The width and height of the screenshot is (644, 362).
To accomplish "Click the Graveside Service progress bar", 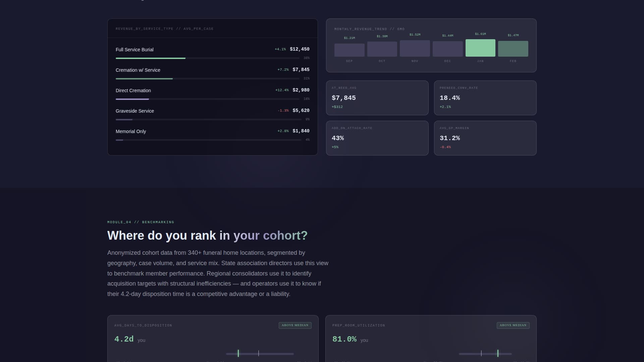I will click(209, 120).
